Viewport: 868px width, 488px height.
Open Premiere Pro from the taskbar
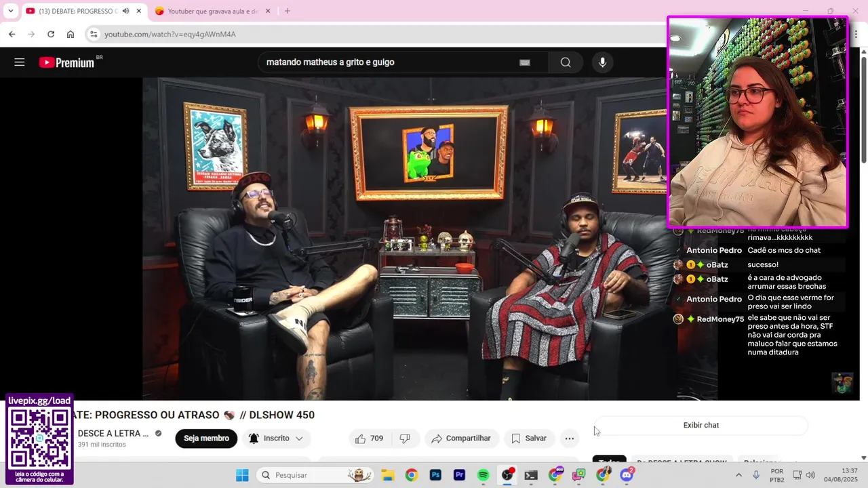tap(459, 475)
